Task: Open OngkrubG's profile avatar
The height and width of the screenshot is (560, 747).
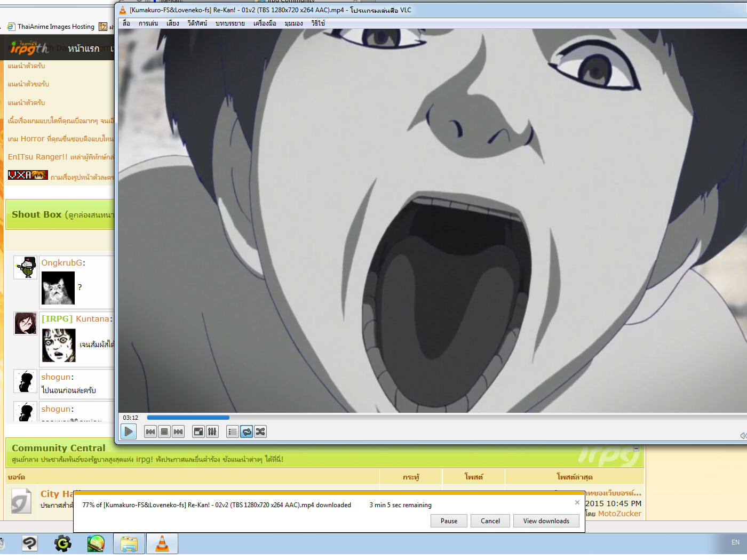Action: click(x=25, y=267)
